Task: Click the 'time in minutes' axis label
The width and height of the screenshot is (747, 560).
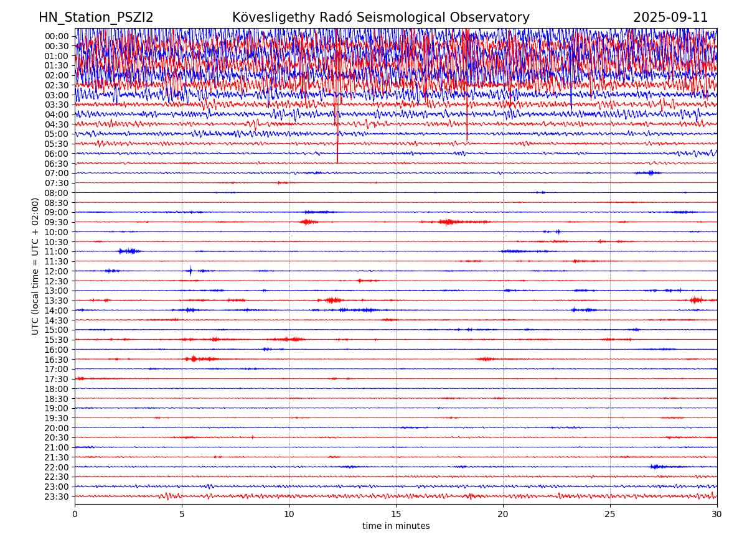Action: (x=396, y=526)
